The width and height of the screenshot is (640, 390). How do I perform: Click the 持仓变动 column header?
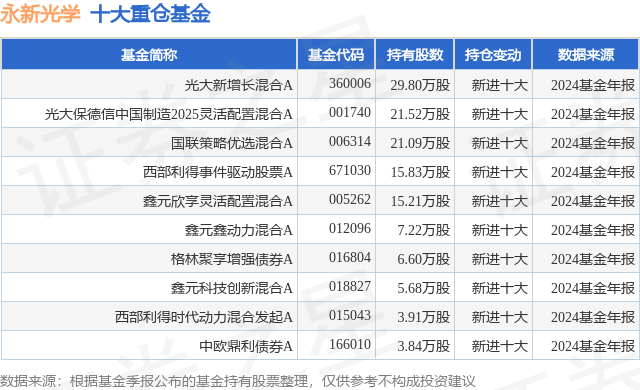[493, 55]
